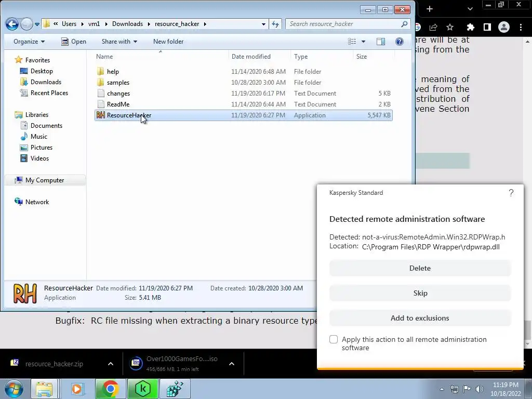Image resolution: width=532 pixels, height=399 pixels.
Task: Select Network in the navigation pane
Action: click(x=32, y=202)
